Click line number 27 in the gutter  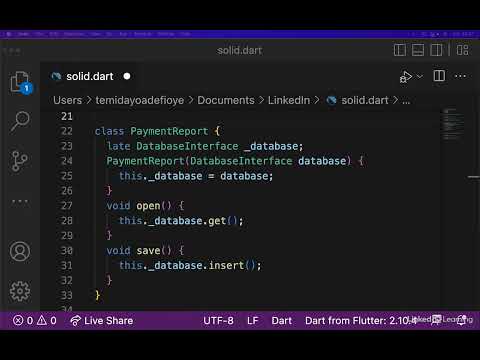pos(67,206)
